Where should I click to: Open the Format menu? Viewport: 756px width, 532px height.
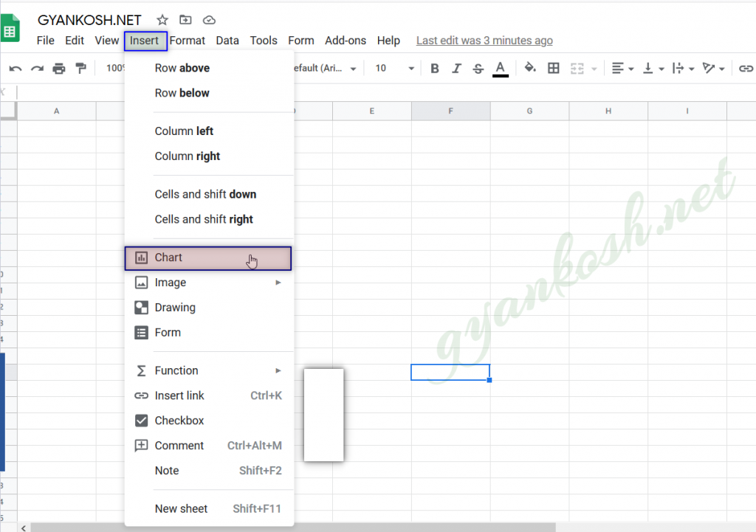187,41
